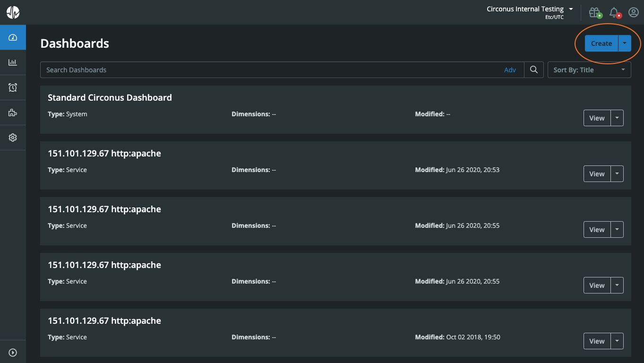Open the user account profile icon

pos(634,12)
